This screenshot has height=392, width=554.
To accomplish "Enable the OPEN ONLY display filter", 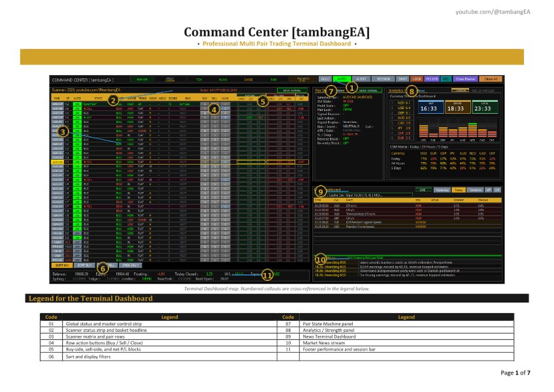I will pos(129,264).
